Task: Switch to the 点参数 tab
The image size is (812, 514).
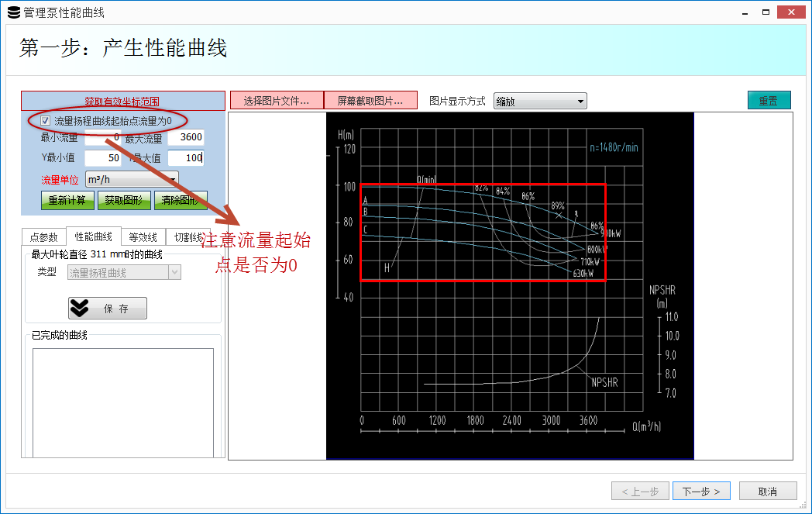Action: click(x=43, y=237)
